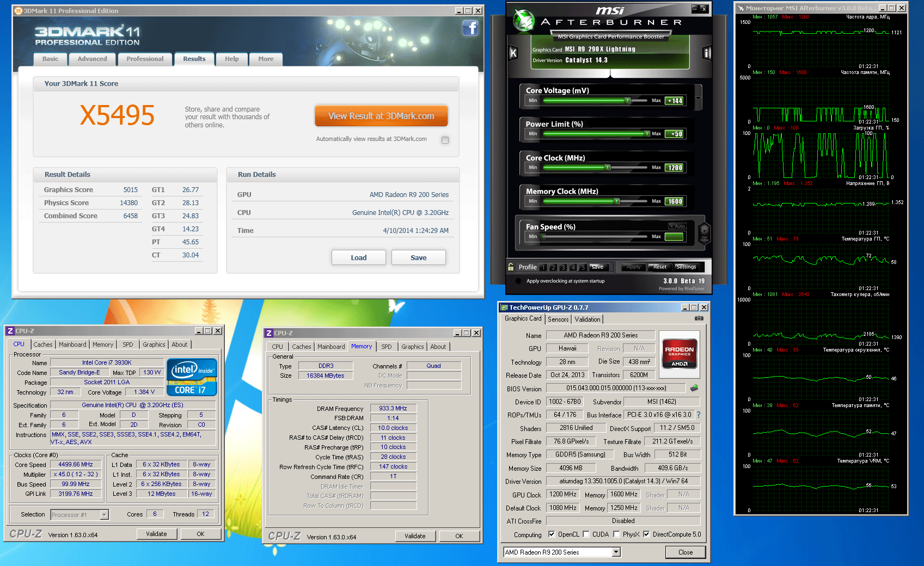Open the Mainboard tab in left CPU-Z window
The width and height of the screenshot is (924, 566).
72,344
